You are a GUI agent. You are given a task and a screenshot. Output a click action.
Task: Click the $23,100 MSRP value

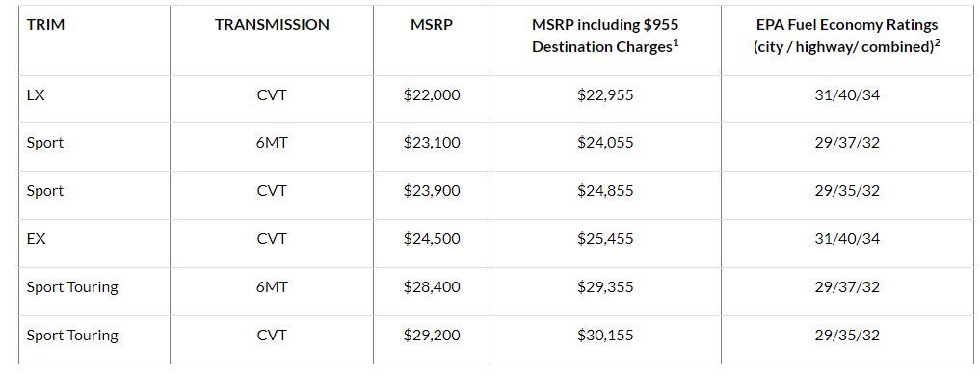432,143
